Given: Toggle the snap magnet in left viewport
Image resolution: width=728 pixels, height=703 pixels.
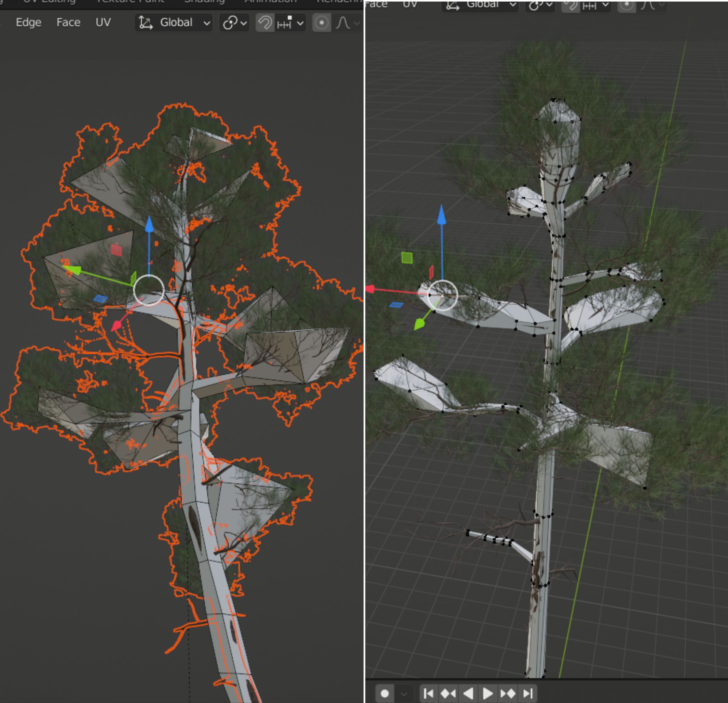Looking at the screenshot, I should point(265,23).
